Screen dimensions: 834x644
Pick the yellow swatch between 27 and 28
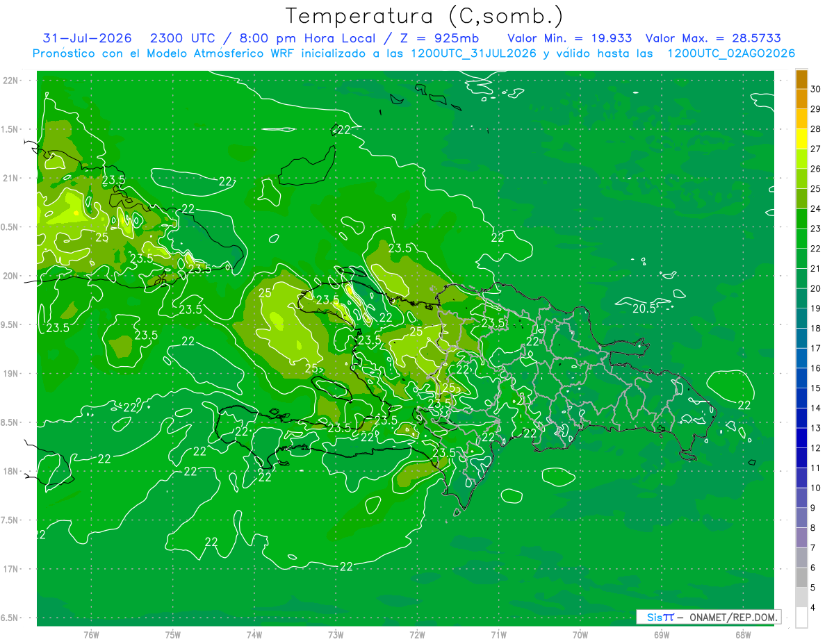click(801, 139)
